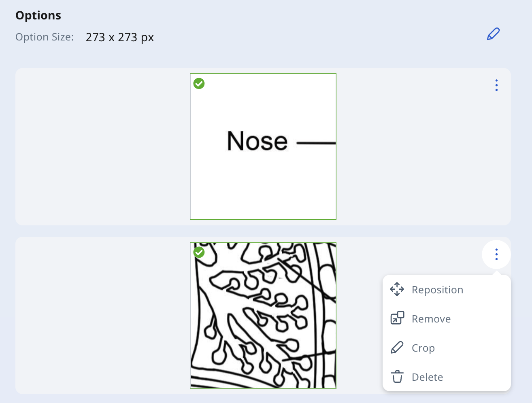Click the Delete trash can icon
532x403 pixels.
[397, 377]
